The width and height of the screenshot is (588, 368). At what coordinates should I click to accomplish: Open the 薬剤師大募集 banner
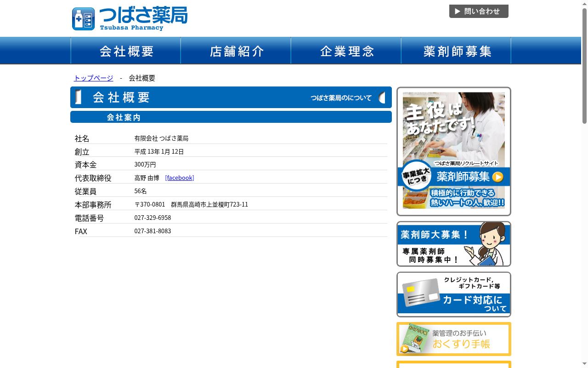454,244
